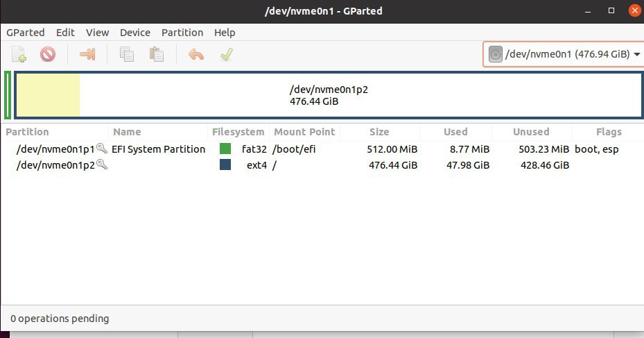This screenshot has height=338, width=644.
Task: Open the GParted menu
Action: (26, 33)
